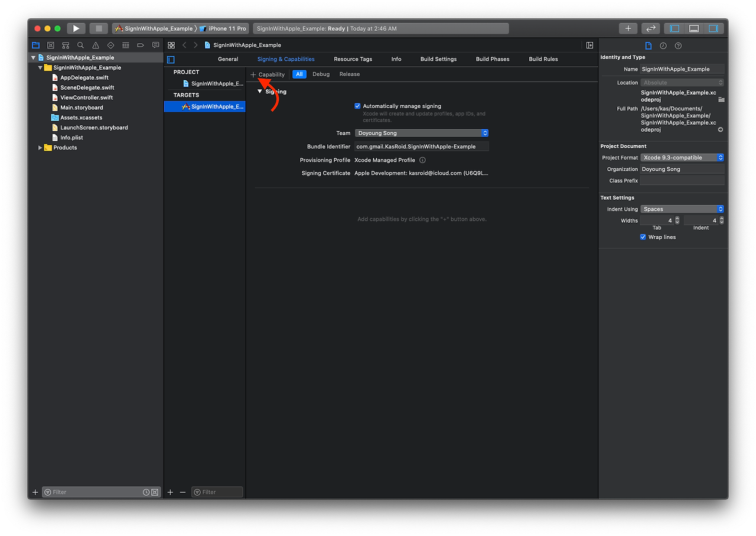Viewport: 756px width, 536px height.
Task: Click the + Capability button
Action: [x=268, y=74]
